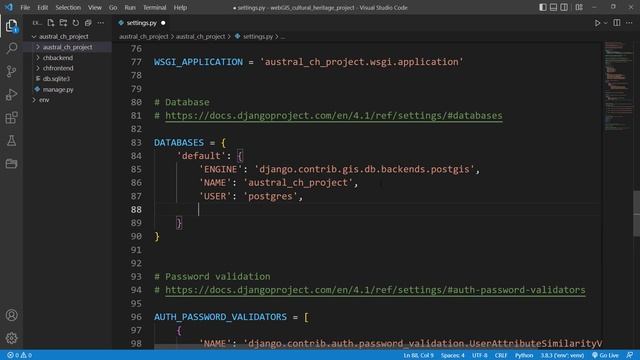Image resolution: width=640 pixels, height=360 pixels.
Task: Click Ln 88, Col 9 in status bar
Action: click(x=418, y=355)
